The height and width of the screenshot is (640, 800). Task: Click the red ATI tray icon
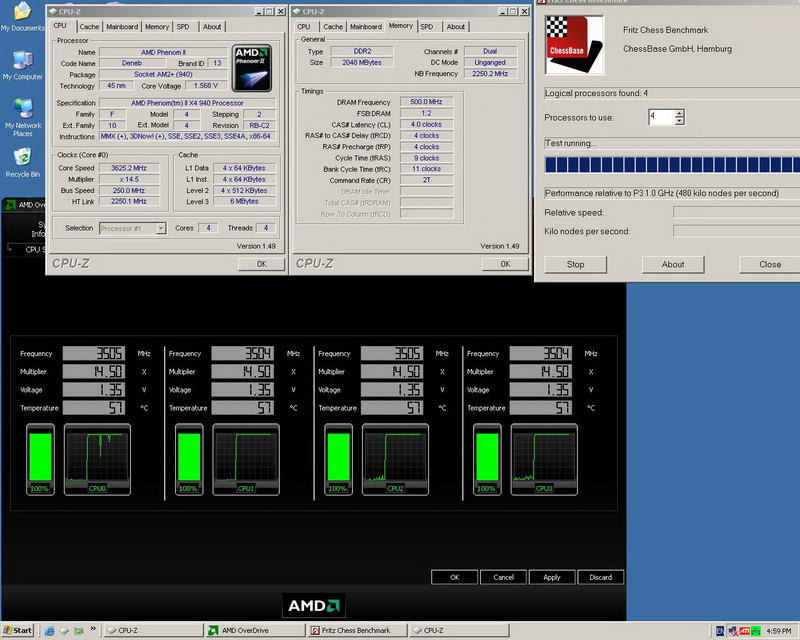point(745,631)
